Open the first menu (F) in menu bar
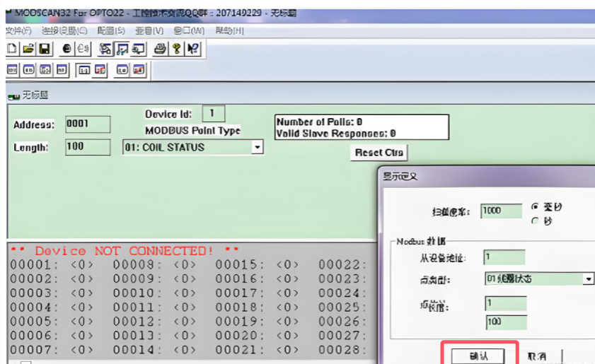595x364 pixels. 18,31
